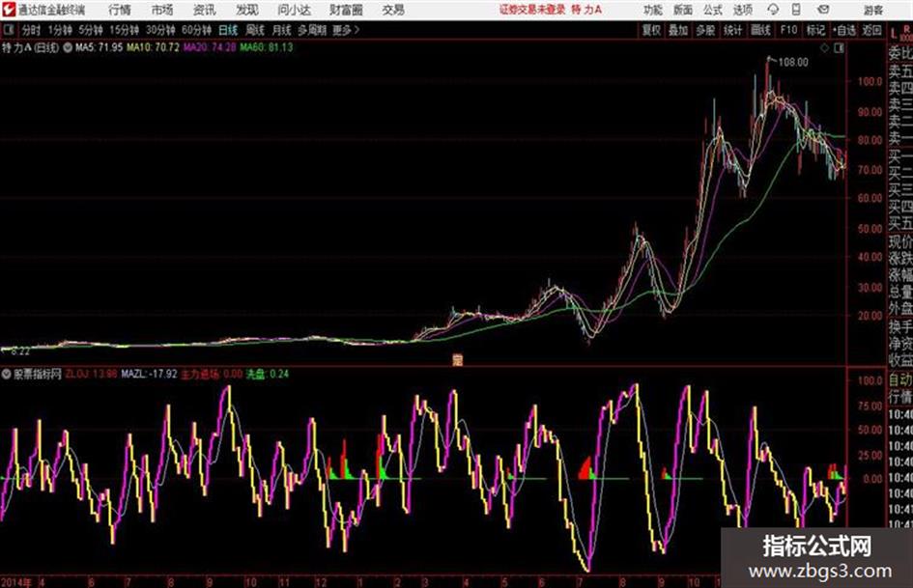Click 证券交易未登录 login status text
Viewport: 913px width, 588px height.
[x=532, y=10]
